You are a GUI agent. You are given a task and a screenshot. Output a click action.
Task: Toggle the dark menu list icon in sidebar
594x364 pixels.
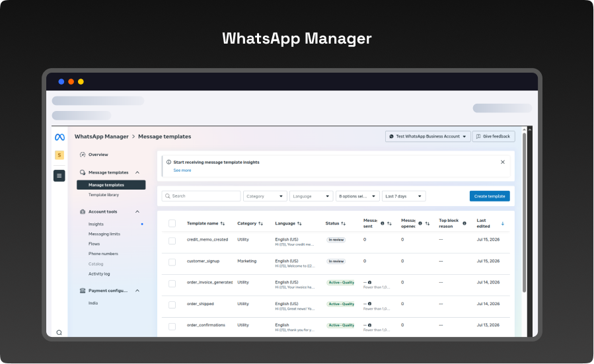coord(59,176)
